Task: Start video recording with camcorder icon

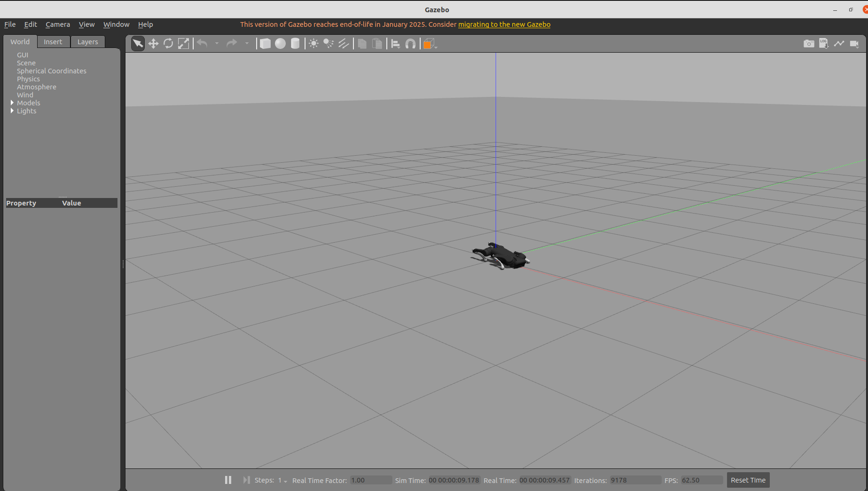Action: (x=854, y=44)
